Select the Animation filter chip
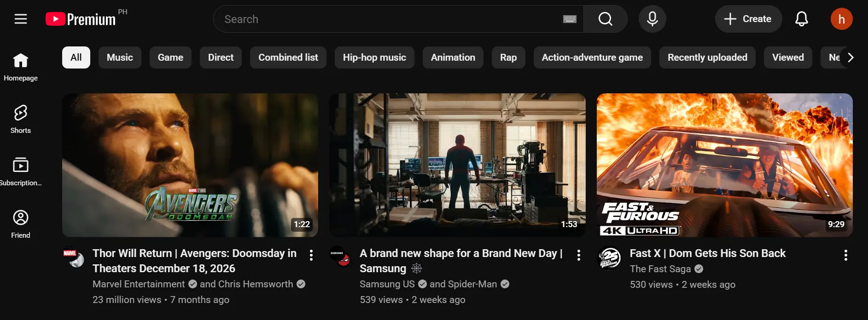The image size is (868, 320). pos(453,57)
